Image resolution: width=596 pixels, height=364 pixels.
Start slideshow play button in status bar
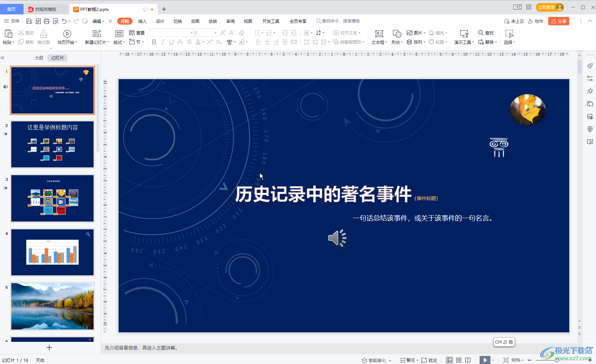click(485, 360)
